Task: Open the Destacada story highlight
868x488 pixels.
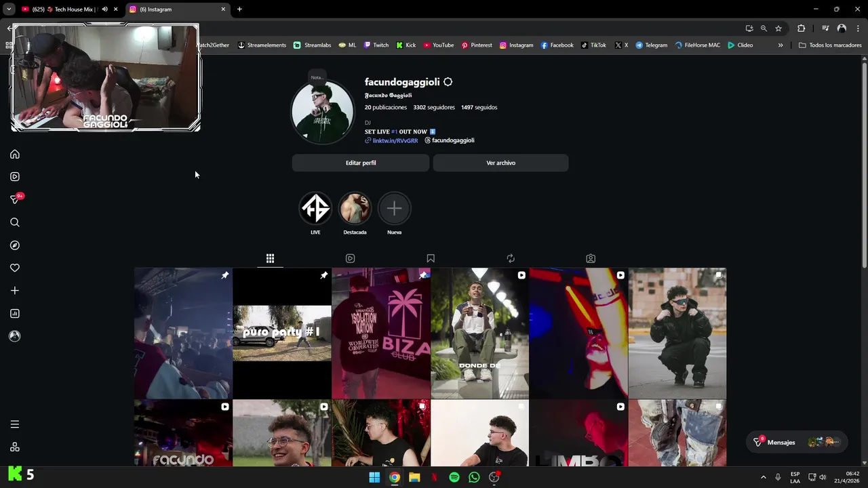Action: 355,209
